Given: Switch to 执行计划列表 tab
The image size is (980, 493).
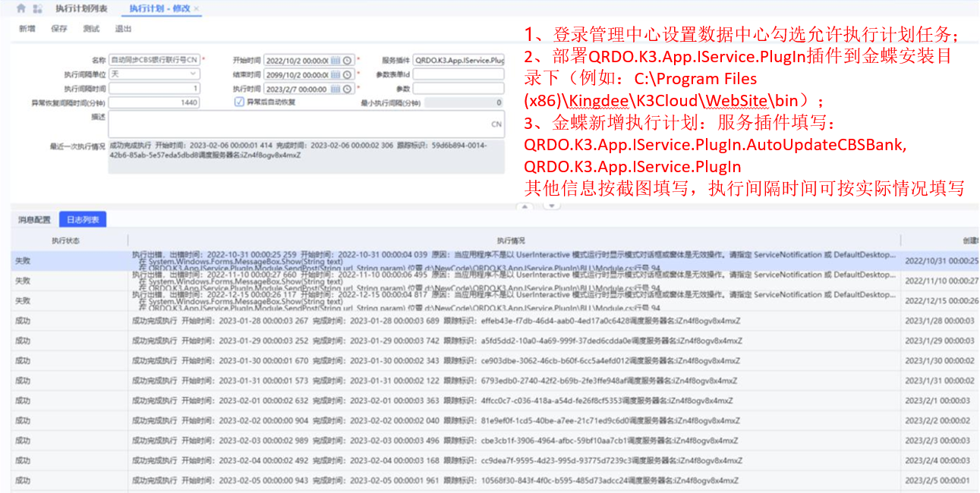Looking at the screenshot, I should tap(81, 8).
